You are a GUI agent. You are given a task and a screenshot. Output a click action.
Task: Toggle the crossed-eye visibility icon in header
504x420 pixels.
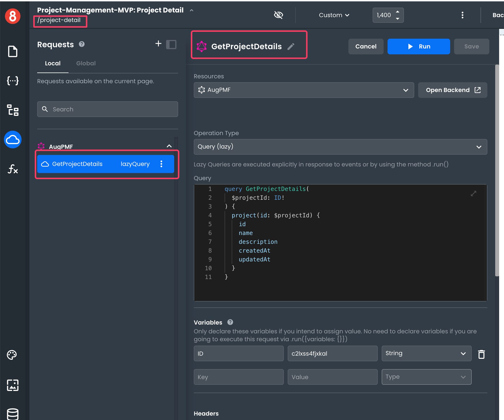click(278, 15)
